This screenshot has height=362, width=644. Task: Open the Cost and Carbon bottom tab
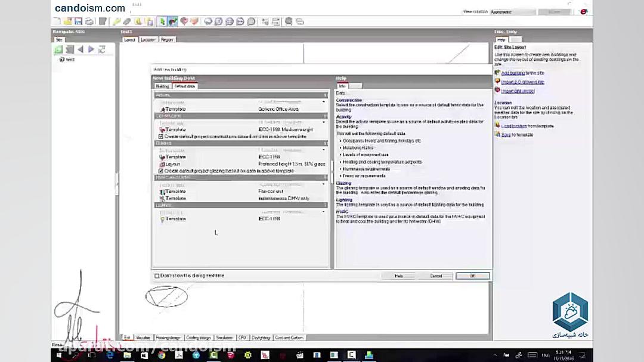coord(289,338)
